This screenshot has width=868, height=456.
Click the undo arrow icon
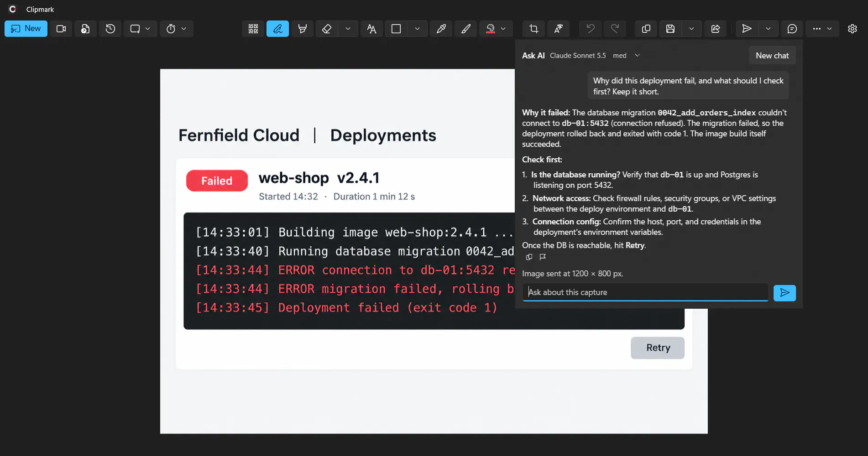[590, 29]
